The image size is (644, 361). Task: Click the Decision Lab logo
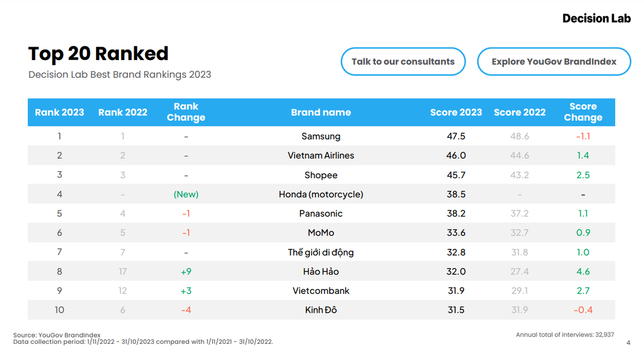click(x=596, y=18)
